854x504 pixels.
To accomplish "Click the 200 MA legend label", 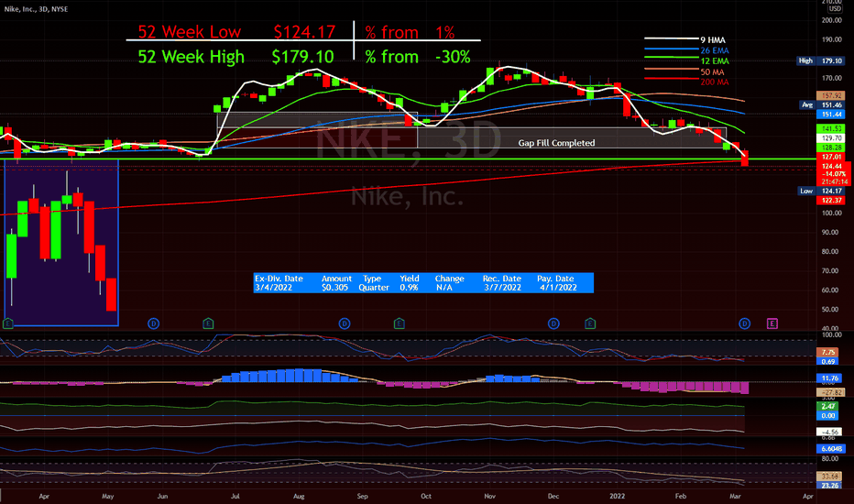I will pos(715,82).
